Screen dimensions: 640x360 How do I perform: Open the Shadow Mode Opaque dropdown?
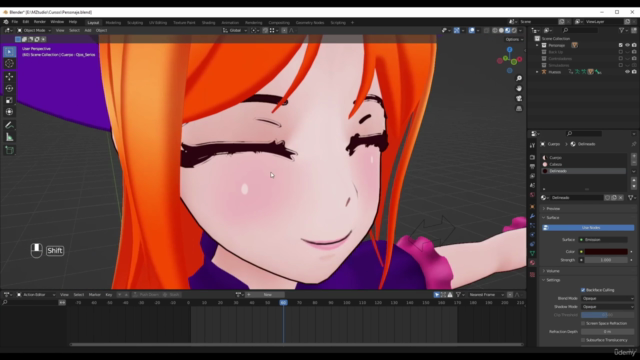(607, 307)
